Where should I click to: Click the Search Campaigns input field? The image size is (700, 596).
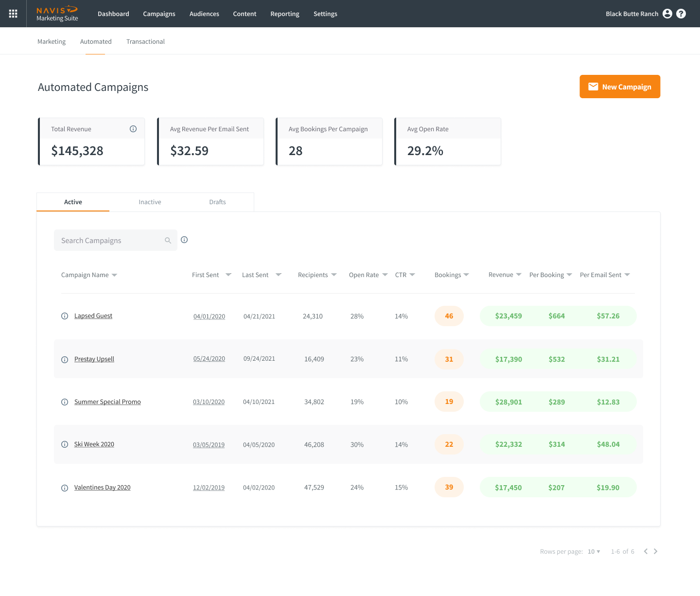pos(111,240)
